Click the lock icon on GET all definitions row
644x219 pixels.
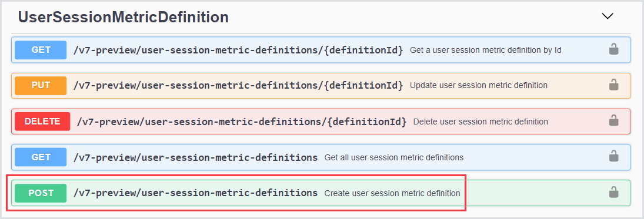point(613,156)
